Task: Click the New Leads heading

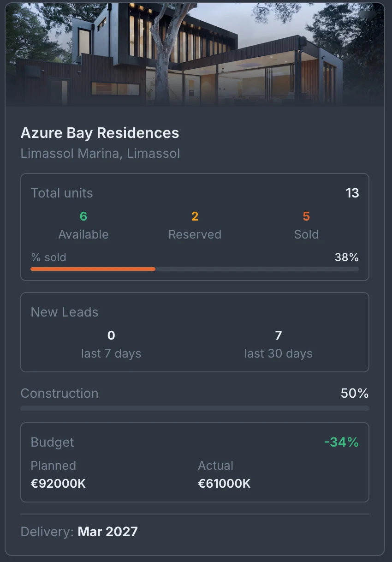Action: tap(65, 312)
